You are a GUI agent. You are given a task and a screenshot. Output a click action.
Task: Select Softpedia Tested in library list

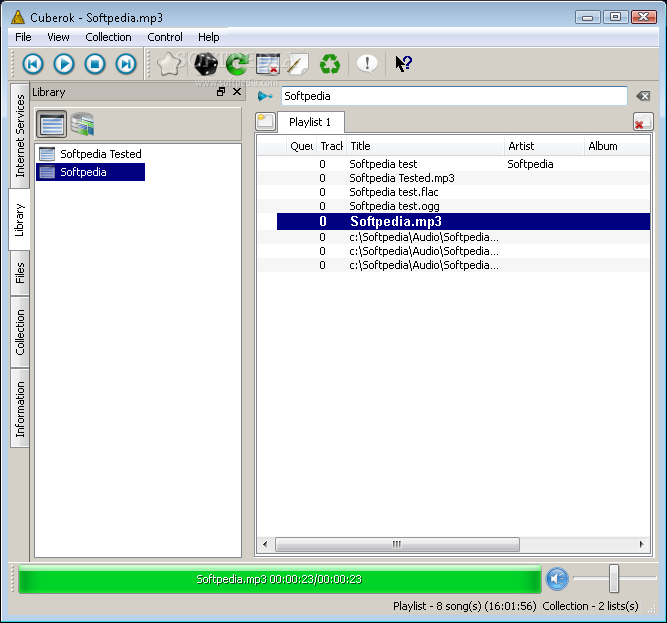coord(91,154)
